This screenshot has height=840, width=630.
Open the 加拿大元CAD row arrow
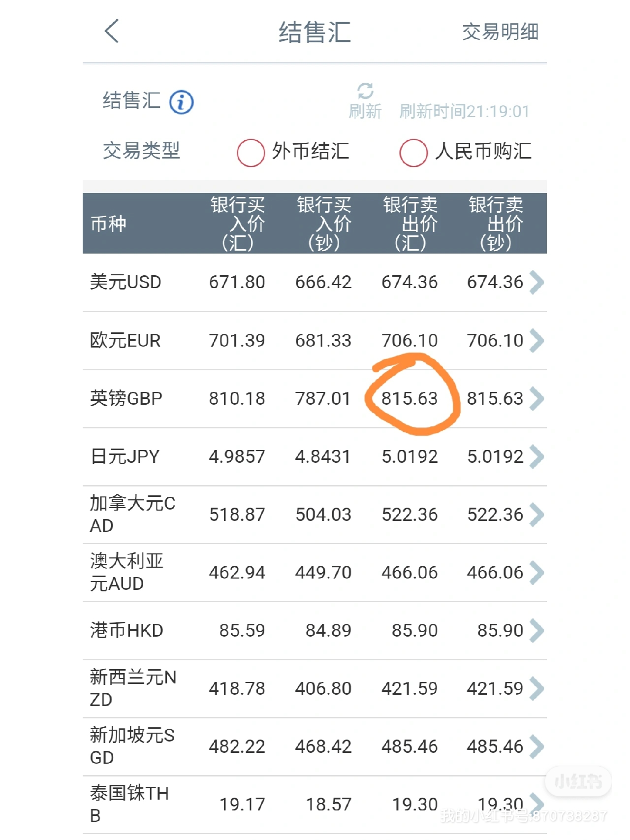coord(536,515)
